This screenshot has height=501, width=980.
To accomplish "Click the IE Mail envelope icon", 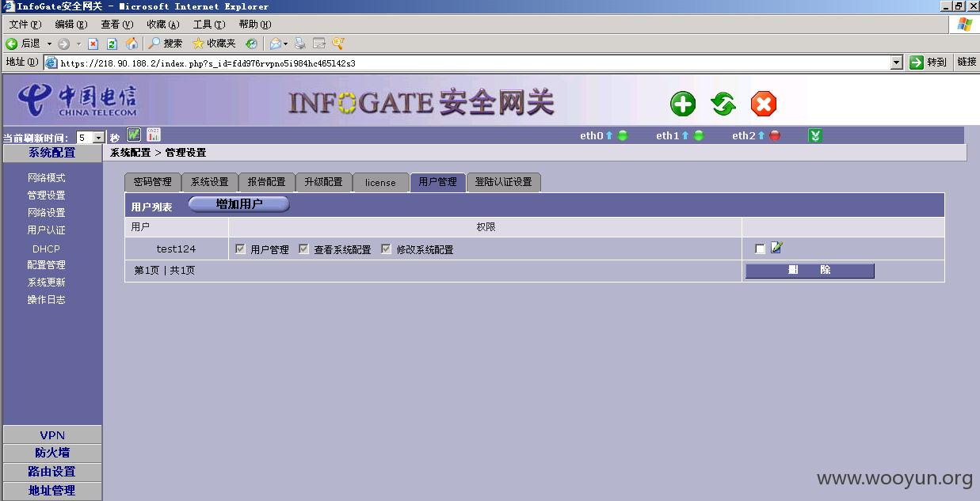I will [x=275, y=44].
